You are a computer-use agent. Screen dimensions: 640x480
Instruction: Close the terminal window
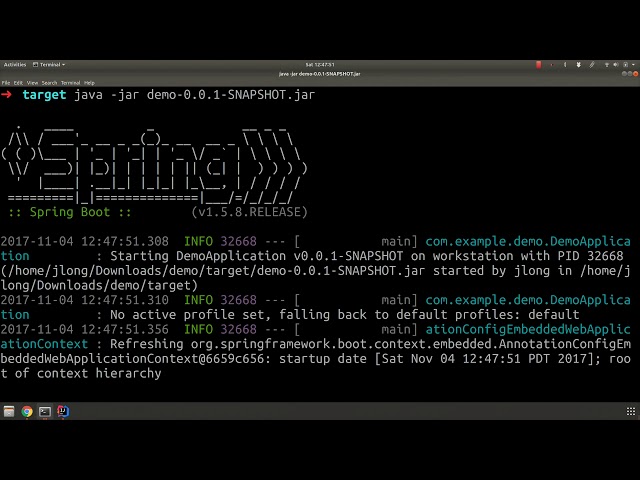pos(636,74)
